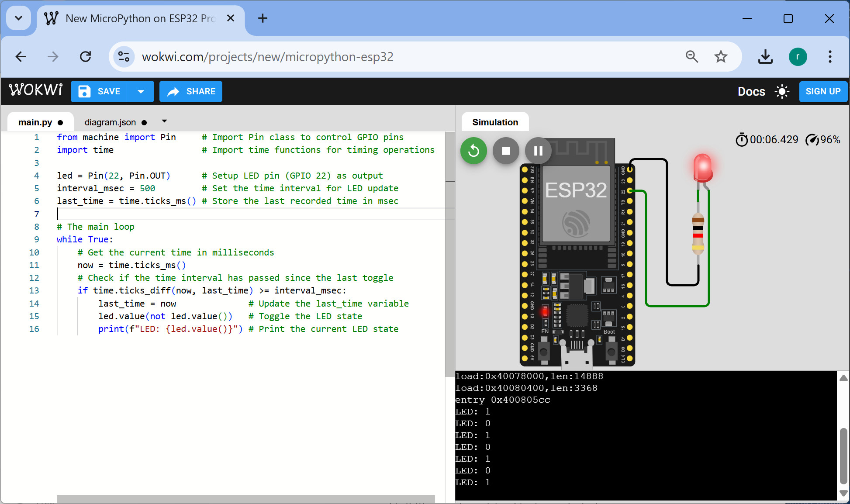The image size is (850, 504).
Task: Share the project via SHARE button
Action: pyautogui.click(x=191, y=91)
